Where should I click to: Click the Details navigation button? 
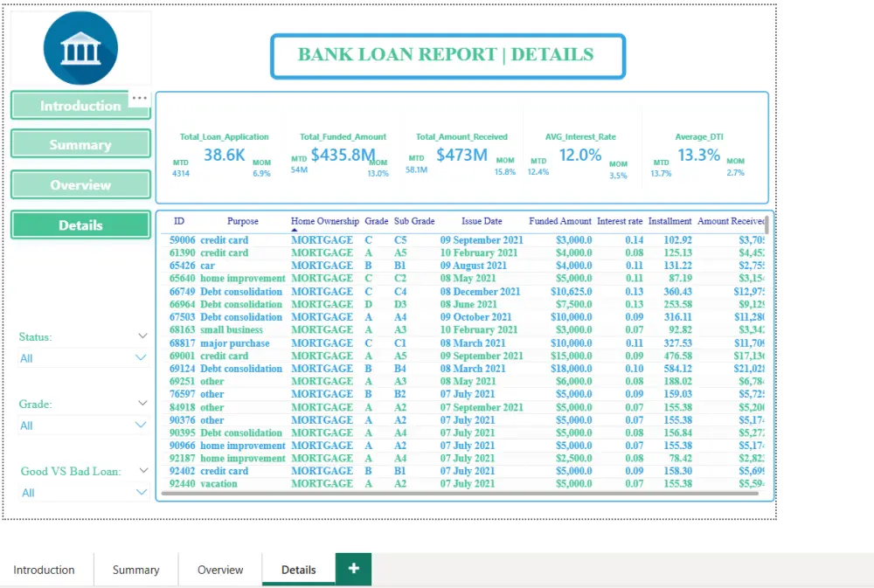click(80, 225)
